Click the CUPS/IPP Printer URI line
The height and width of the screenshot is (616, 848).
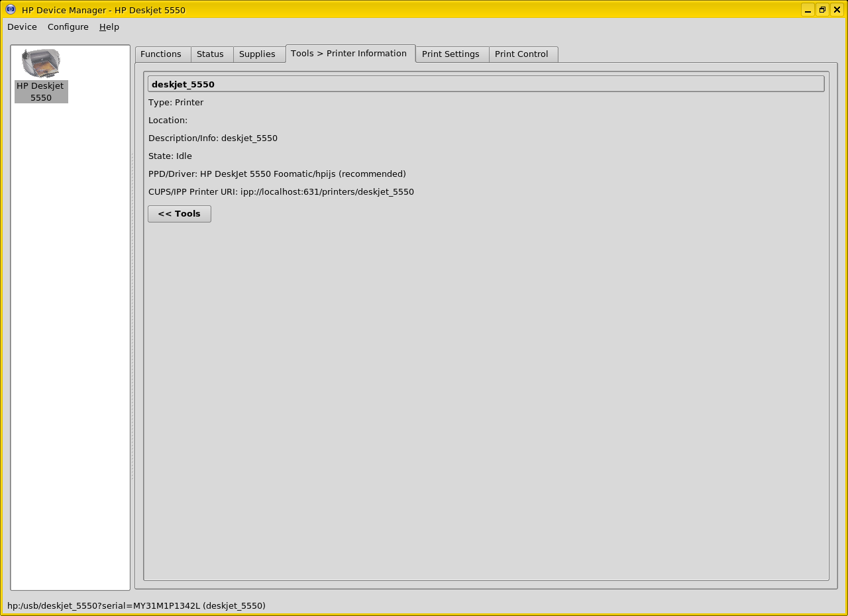(281, 192)
